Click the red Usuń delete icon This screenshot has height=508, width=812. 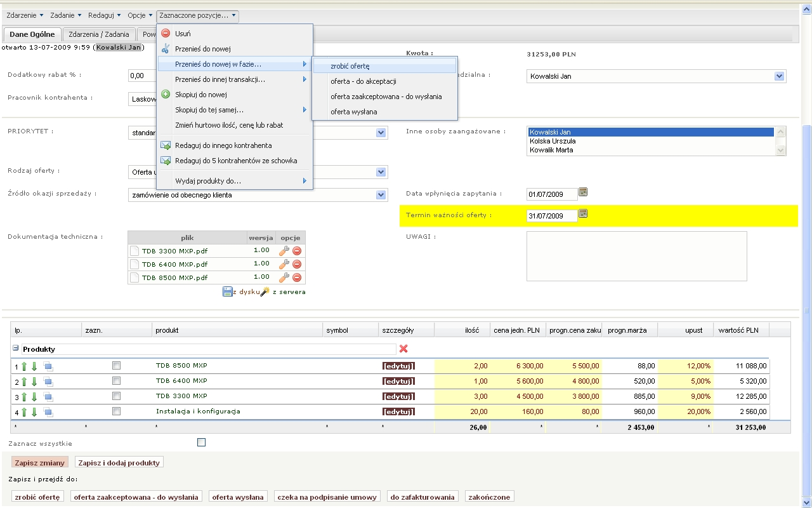(x=166, y=34)
